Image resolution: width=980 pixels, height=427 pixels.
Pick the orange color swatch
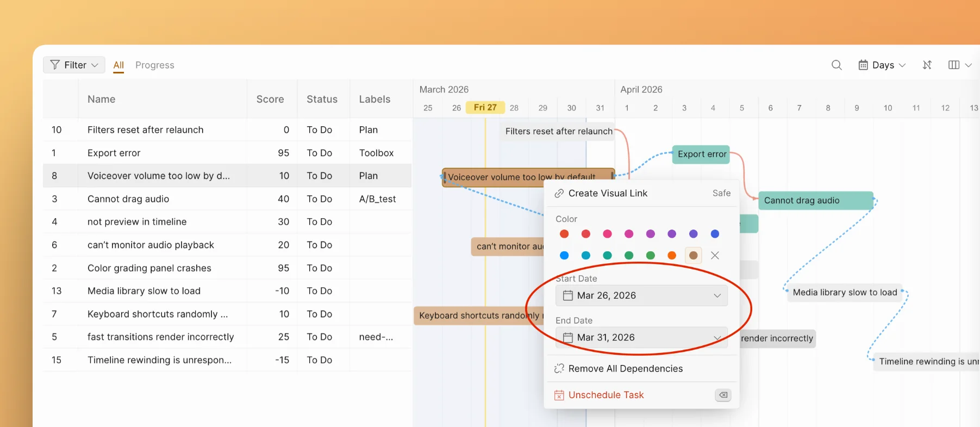(x=672, y=256)
